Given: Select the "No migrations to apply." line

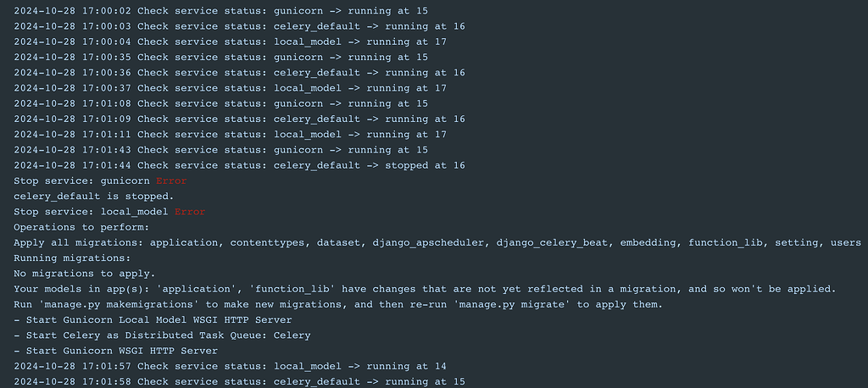Looking at the screenshot, I should (x=84, y=274).
